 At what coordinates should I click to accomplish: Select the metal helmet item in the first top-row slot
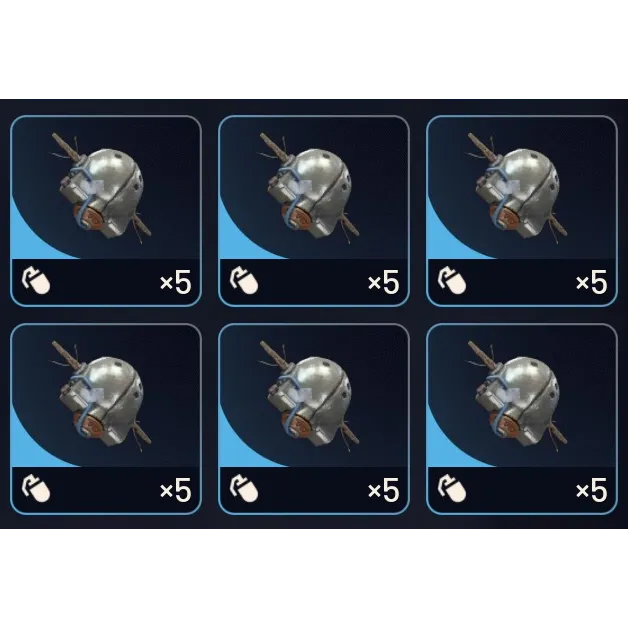point(101,189)
